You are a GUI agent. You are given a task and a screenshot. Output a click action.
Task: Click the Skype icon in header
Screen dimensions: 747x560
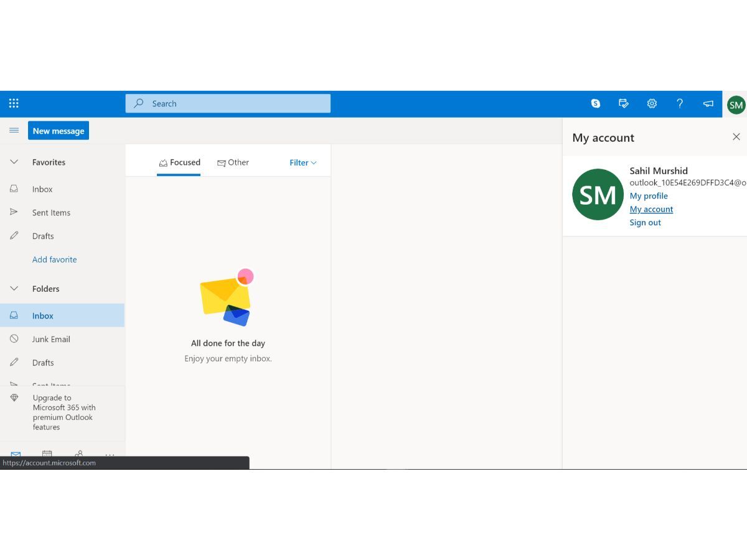596,103
